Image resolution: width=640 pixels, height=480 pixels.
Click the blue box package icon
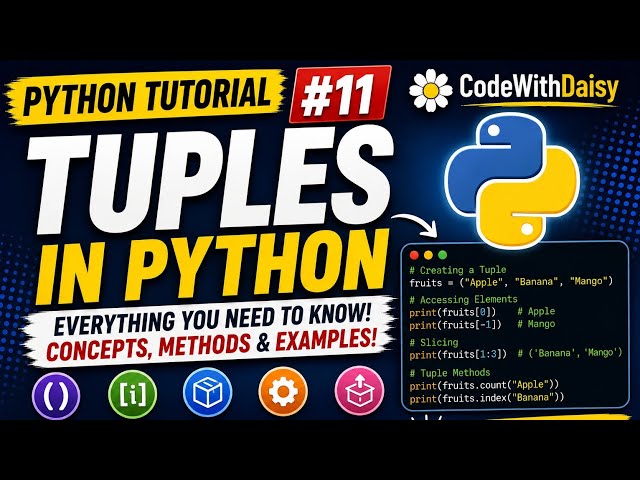(x=207, y=392)
